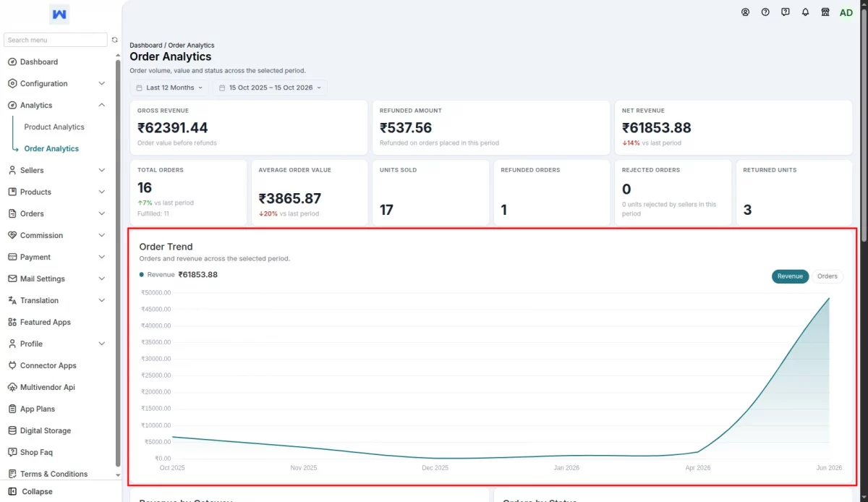Open the Orders sidebar menu item
The image size is (868, 502).
click(57, 214)
